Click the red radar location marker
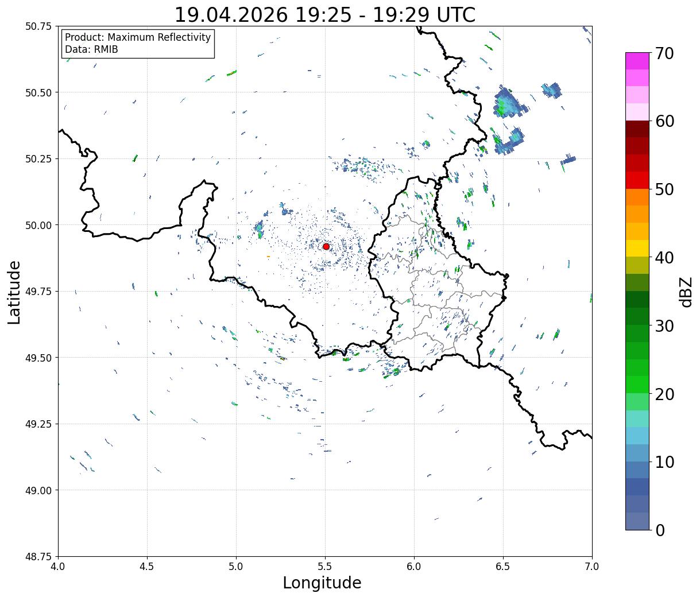The width and height of the screenshot is (700, 597). [326, 246]
